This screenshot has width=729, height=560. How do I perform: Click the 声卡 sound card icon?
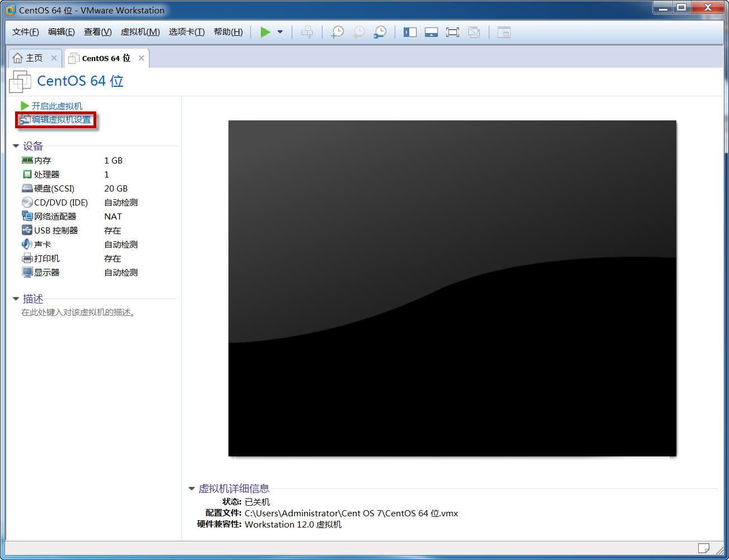[x=27, y=244]
